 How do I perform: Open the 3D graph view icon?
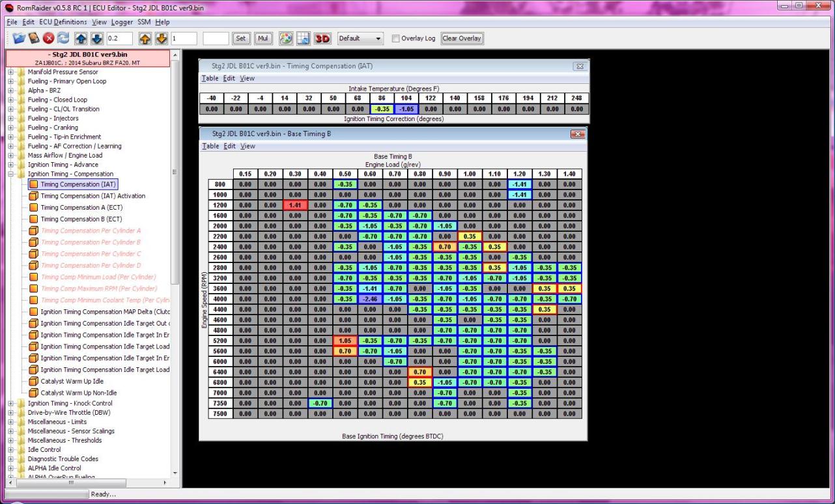(x=322, y=38)
